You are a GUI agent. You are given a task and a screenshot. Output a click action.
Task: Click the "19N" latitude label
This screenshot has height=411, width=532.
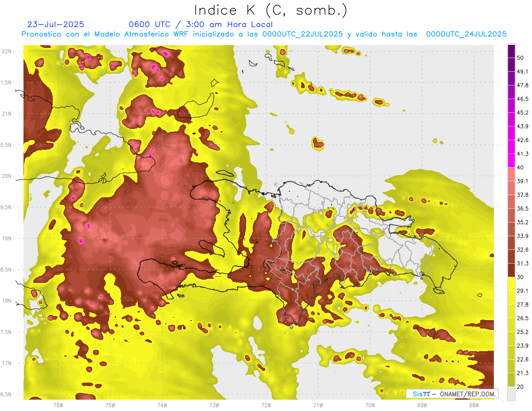[8, 238]
